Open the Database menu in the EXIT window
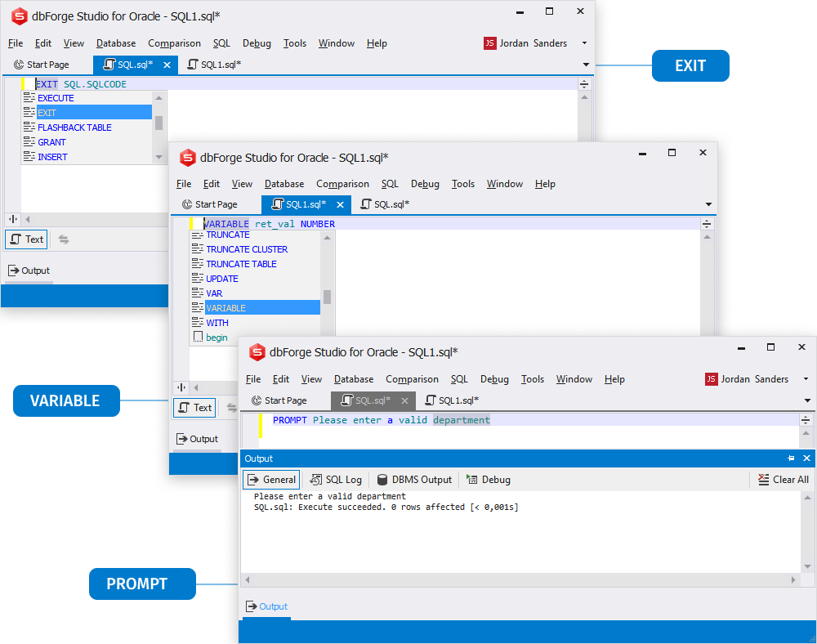Screen dimensions: 817x644 tap(116, 43)
